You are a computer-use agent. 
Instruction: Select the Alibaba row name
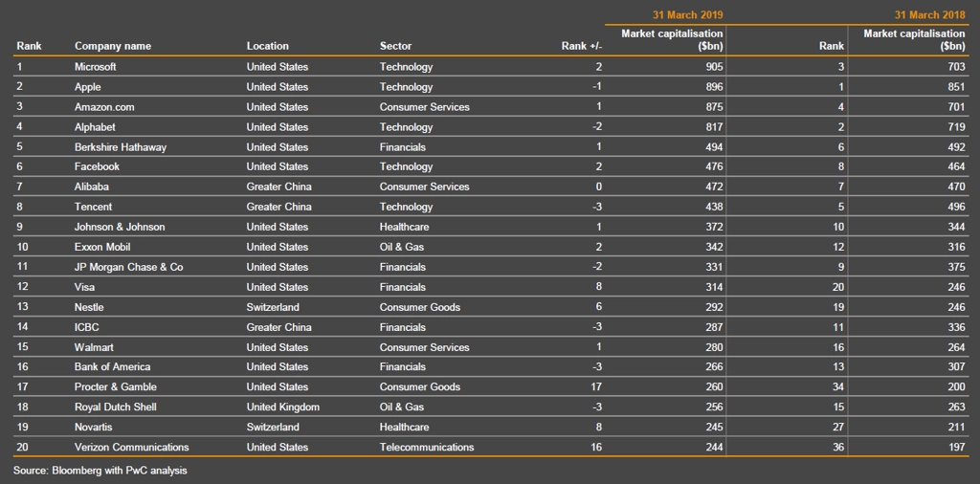(93, 187)
